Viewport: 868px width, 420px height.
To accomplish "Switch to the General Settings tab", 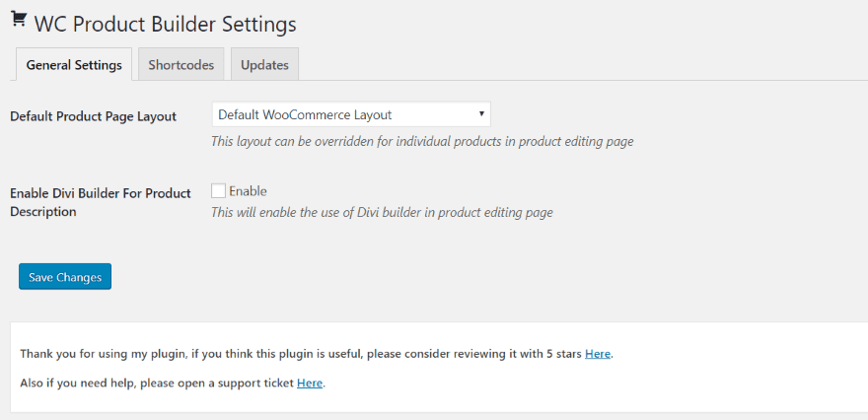I will pos(74,65).
